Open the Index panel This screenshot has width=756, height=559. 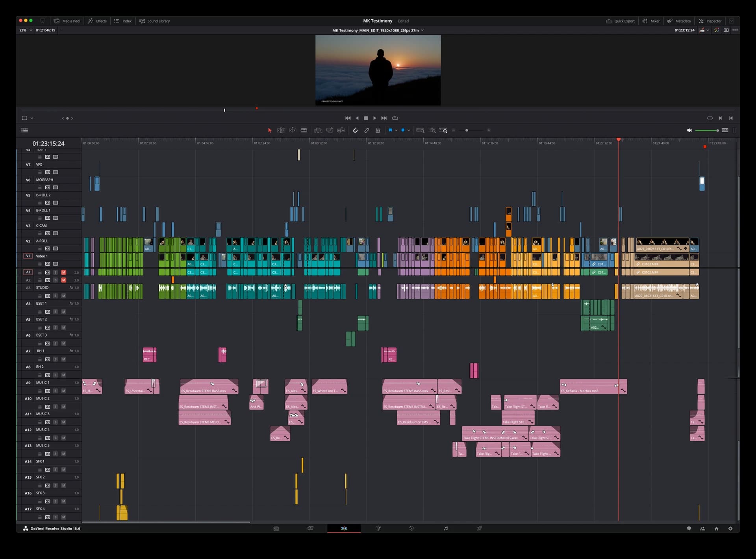point(123,21)
